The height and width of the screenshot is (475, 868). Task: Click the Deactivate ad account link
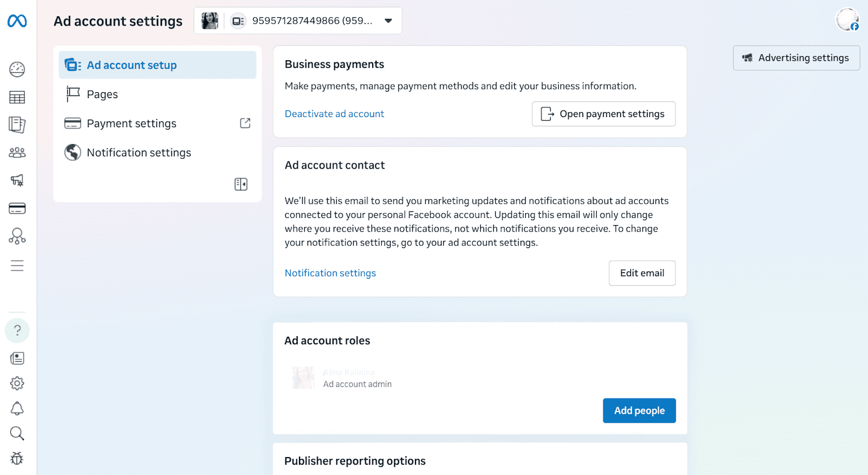(x=334, y=114)
